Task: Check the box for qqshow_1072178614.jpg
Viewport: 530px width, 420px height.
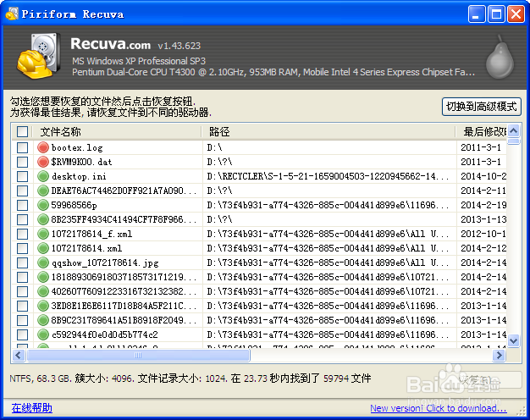Action: click(22, 262)
